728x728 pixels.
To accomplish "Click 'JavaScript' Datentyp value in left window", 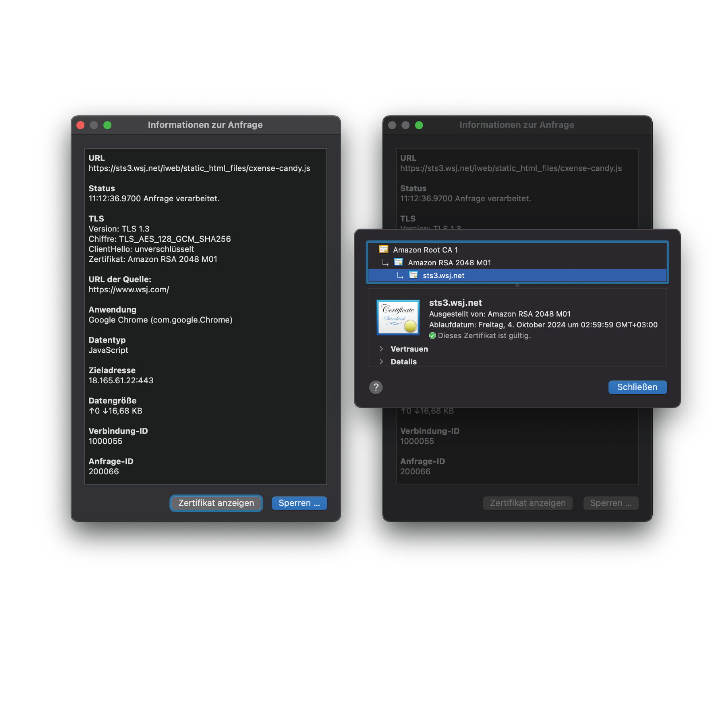I will [108, 350].
